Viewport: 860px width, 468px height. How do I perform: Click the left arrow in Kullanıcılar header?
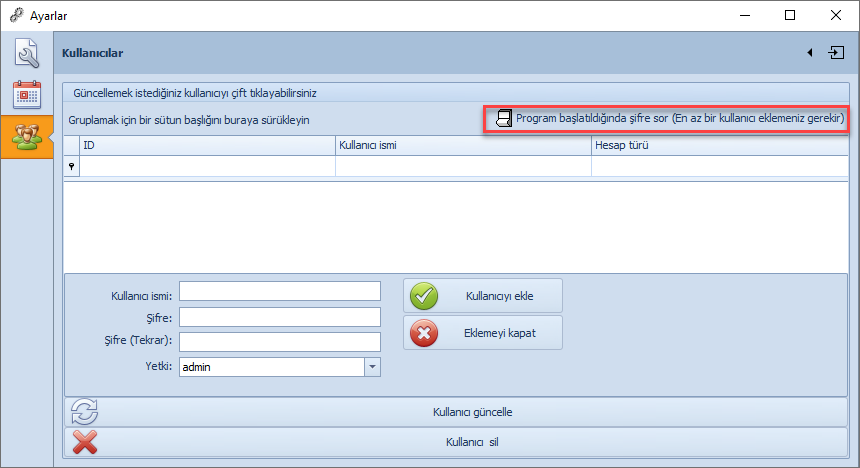pos(809,52)
